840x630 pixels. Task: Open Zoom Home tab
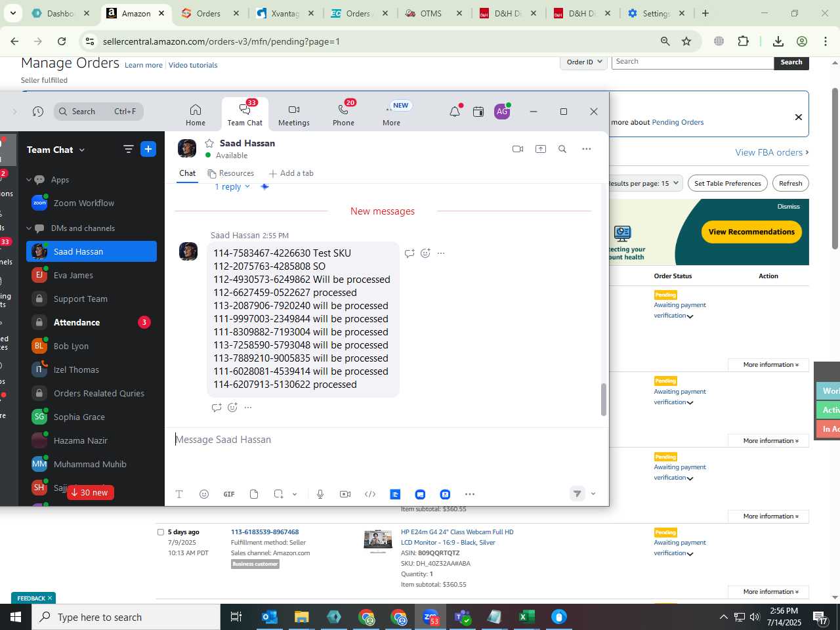click(195, 114)
